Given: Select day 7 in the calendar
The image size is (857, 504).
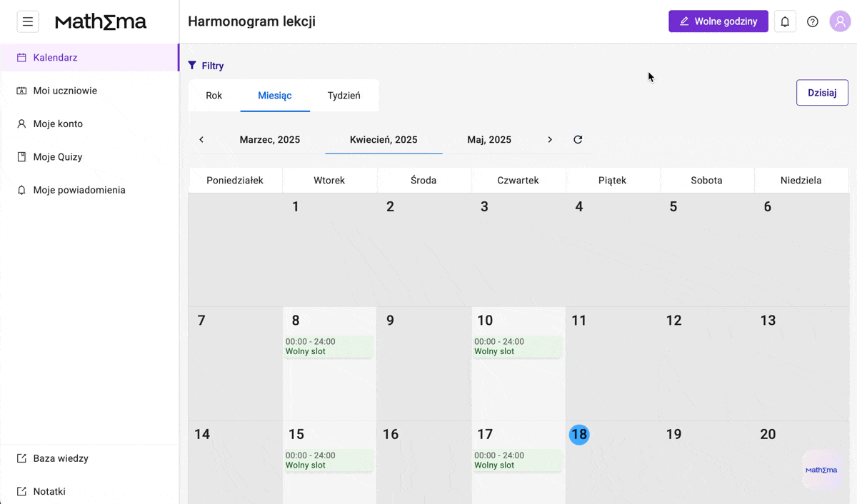Looking at the screenshot, I should pos(201,321).
